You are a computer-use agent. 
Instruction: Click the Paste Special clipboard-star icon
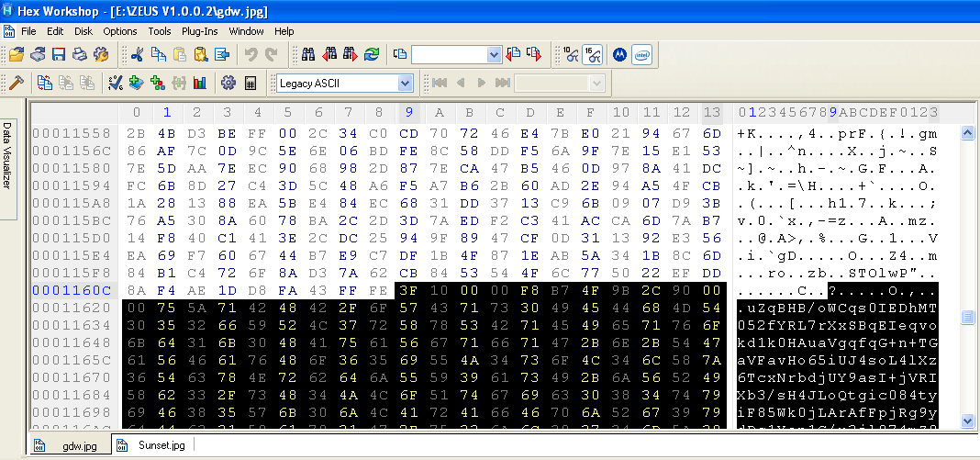point(201,55)
